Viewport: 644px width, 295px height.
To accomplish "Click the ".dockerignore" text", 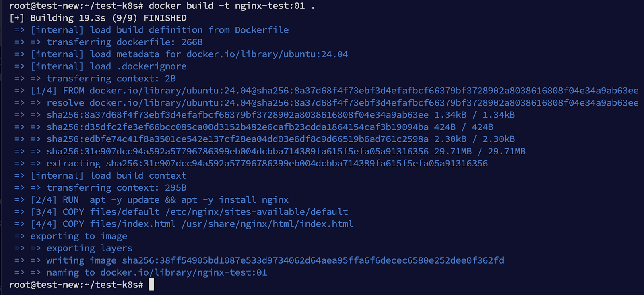I will (x=152, y=66).
